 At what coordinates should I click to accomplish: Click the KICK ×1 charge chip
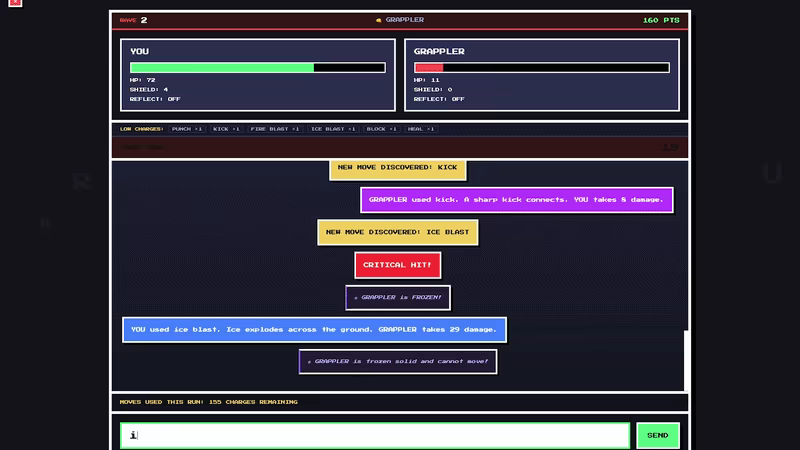(226, 129)
